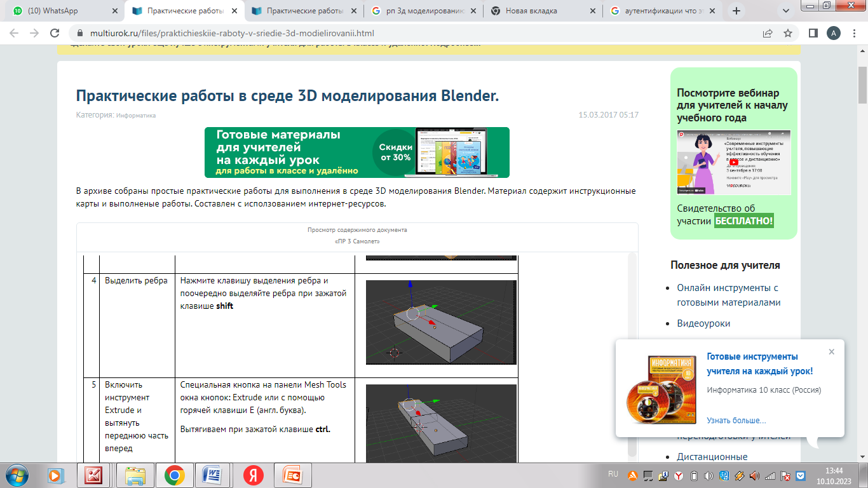Click the battery power tray icon
The height and width of the screenshot is (488, 868).
(x=695, y=475)
